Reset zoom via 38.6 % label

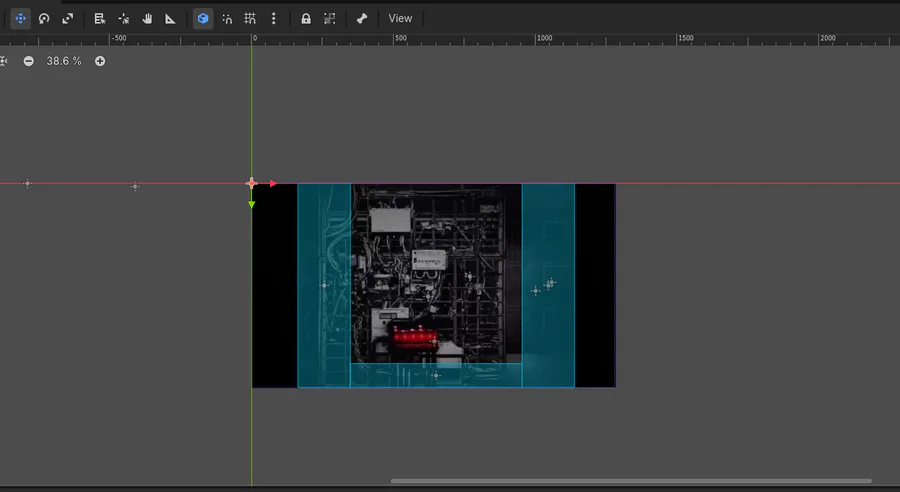click(64, 61)
